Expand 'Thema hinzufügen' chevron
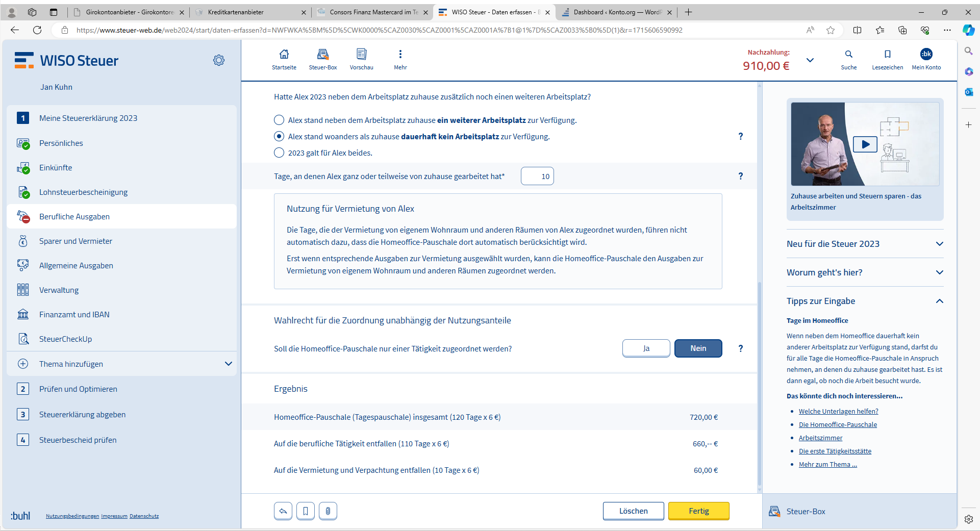The width and height of the screenshot is (980, 531). click(229, 364)
